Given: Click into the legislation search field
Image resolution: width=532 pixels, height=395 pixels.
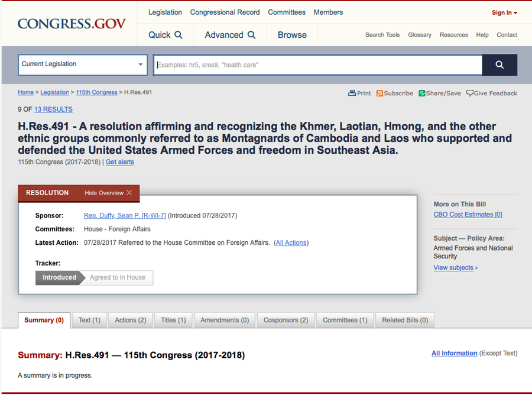Looking at the screenshot, I should pyautogui.click(x=318, y=65).
